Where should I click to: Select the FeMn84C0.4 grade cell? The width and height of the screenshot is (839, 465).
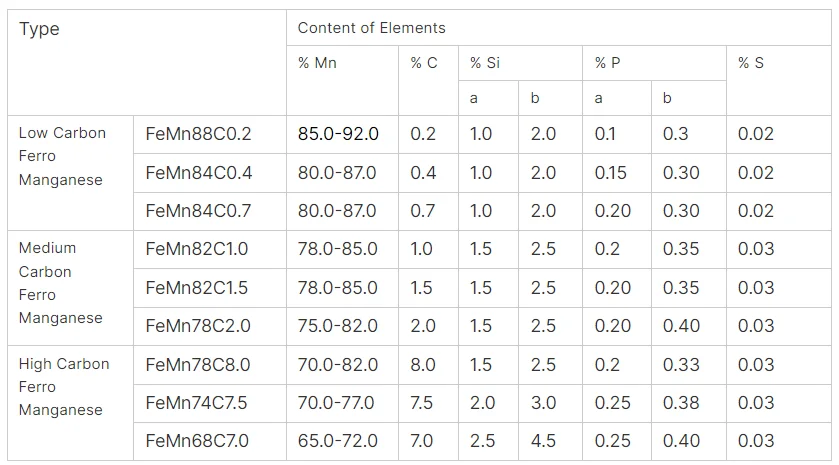198,173
